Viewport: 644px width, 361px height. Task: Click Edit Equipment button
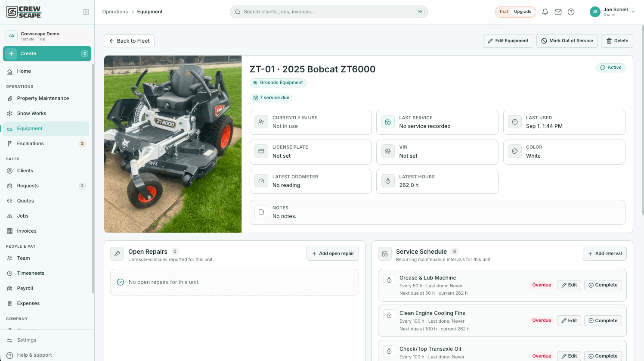(x=508, y=41)
